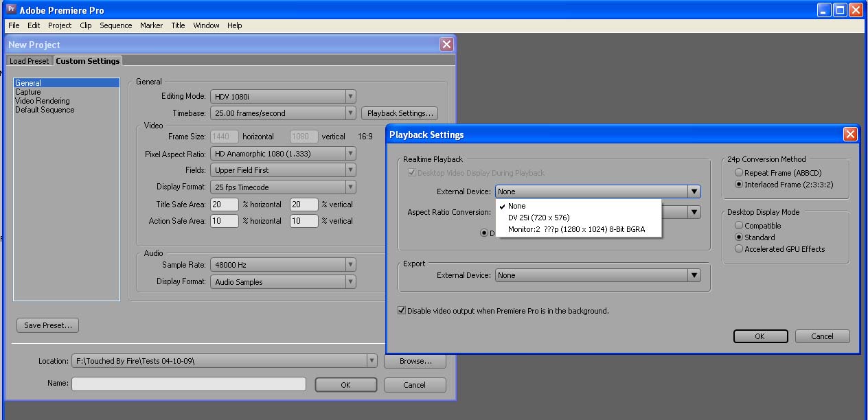Expand the Editing Mode dropdown
Screen dimensions: 868x420
coord(350,97)
